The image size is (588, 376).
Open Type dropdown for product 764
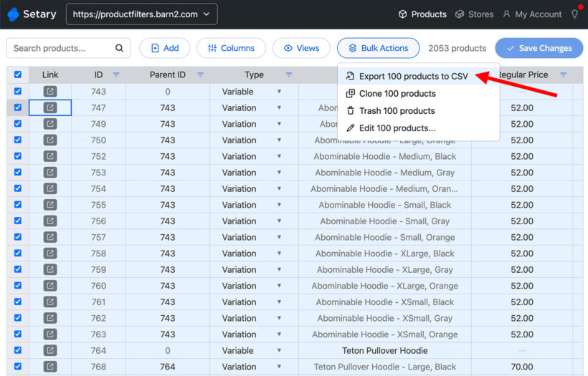click(x=279, y=350)
